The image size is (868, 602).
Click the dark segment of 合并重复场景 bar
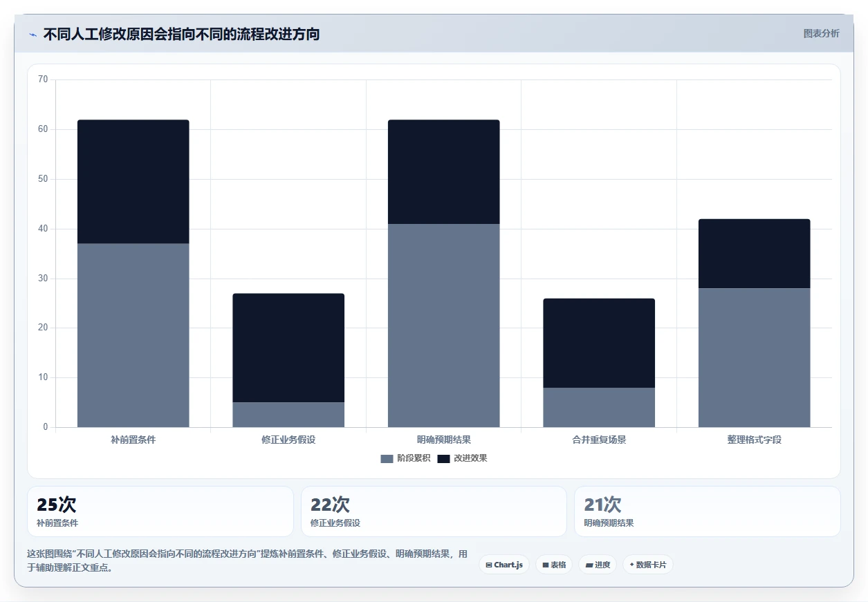[x=599, y=343]
